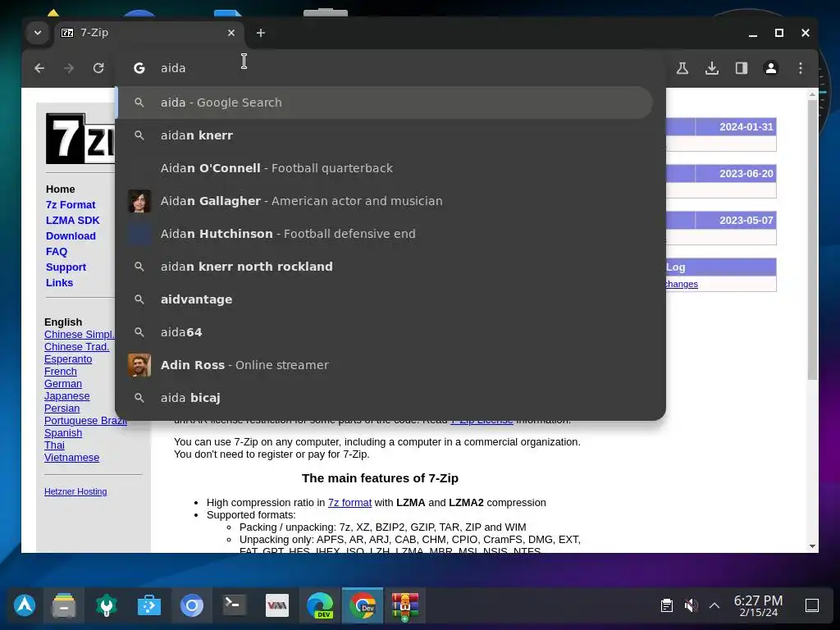Screen dimensions: 840x630
Task: Pick the 'aida bicaj' suggestion
Action: (384, 398)
